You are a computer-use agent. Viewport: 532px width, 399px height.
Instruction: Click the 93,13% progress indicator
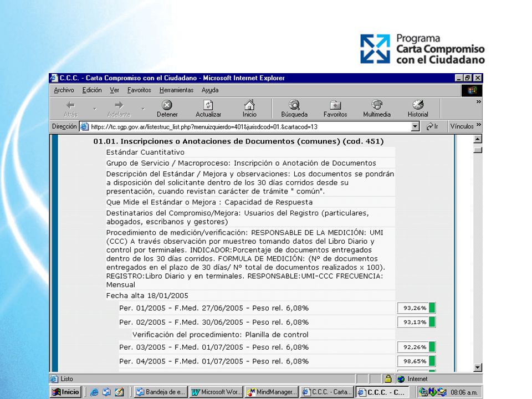tap(416, 322)
